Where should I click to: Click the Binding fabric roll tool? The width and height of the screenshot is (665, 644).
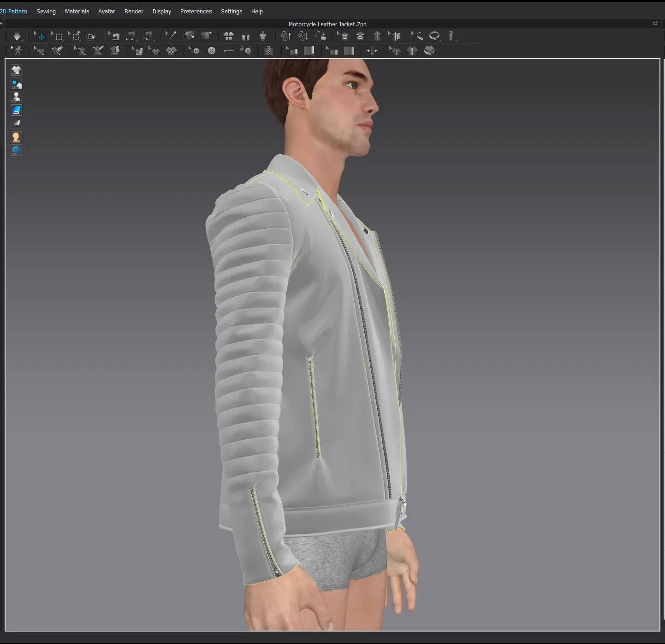point(309,51)
